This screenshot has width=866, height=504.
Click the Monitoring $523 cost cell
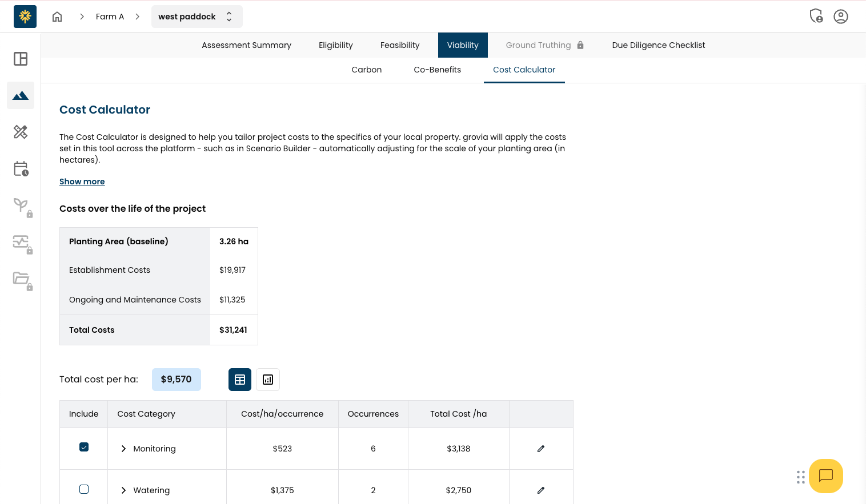(x=282, y=449)
